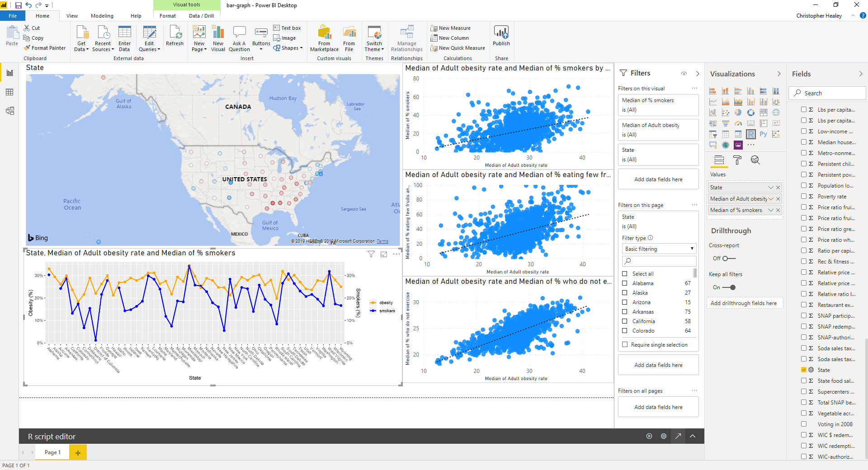Image resolution: width=868 pixels, height=470 pixels.
Task: Switch to Model view in sidebar
Action: (x=10, y=111)
